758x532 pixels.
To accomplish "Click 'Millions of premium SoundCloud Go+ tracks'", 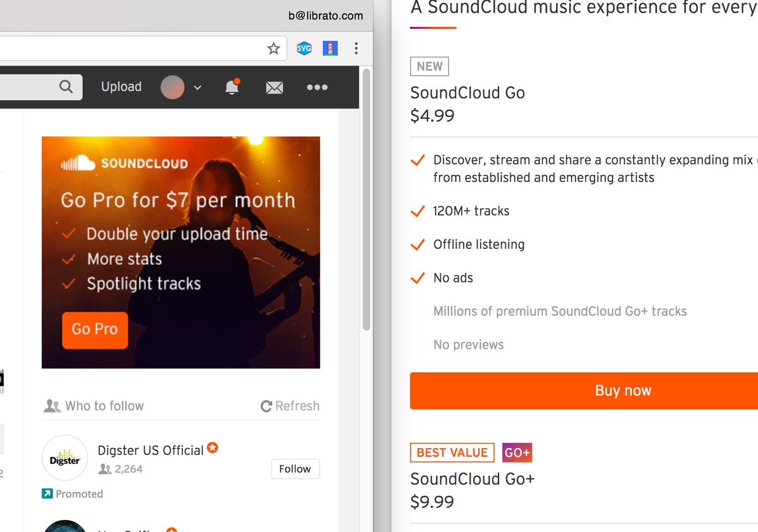I will [x=560, y=311].
